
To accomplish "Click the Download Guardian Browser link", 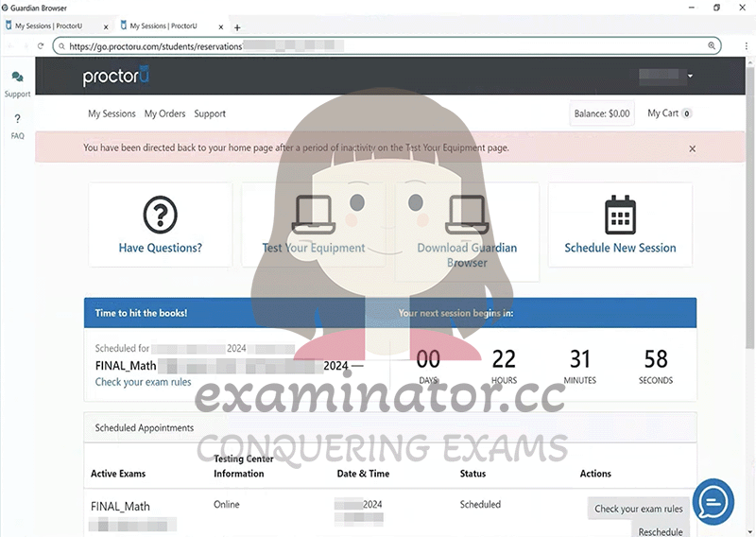I will (467, 255).
